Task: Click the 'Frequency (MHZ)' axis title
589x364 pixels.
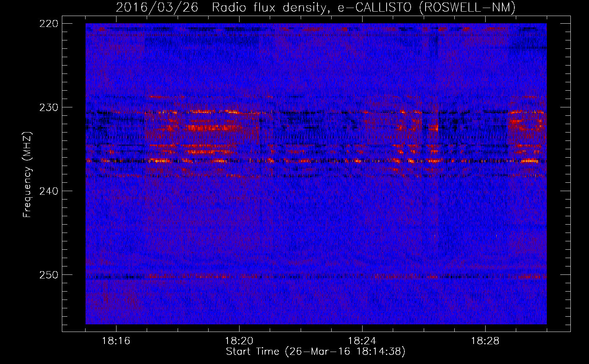Action: click(x=27, y=175)
